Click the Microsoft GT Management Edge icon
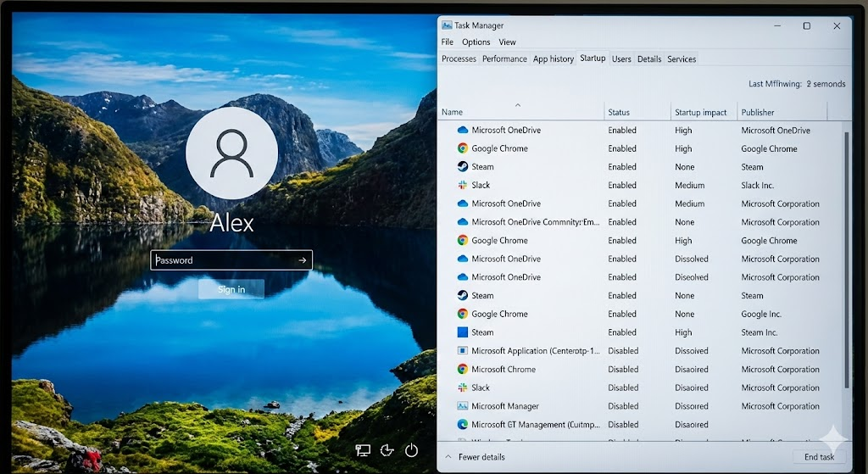The height and width of the screenshot is (474, 868). pos(462,425)
